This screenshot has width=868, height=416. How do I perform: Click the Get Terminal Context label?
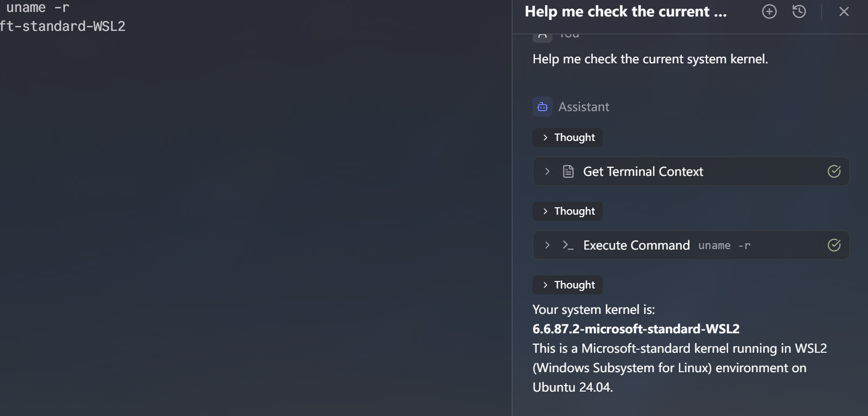click(x=643, y=171)
